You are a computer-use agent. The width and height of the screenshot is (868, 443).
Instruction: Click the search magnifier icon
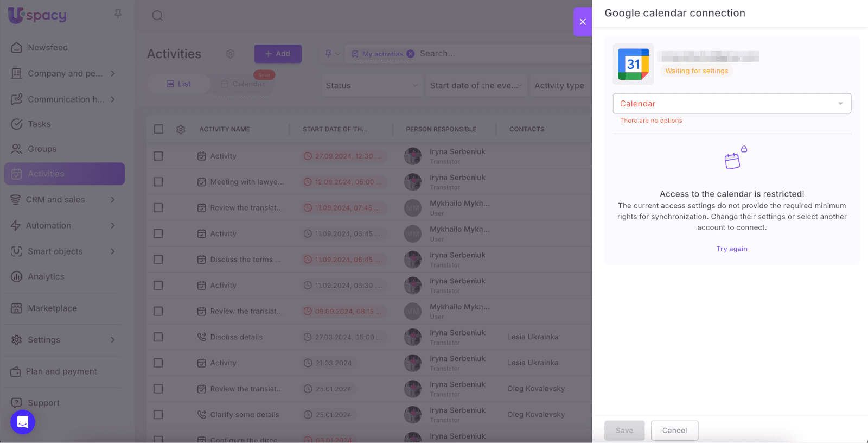(157, 16)
